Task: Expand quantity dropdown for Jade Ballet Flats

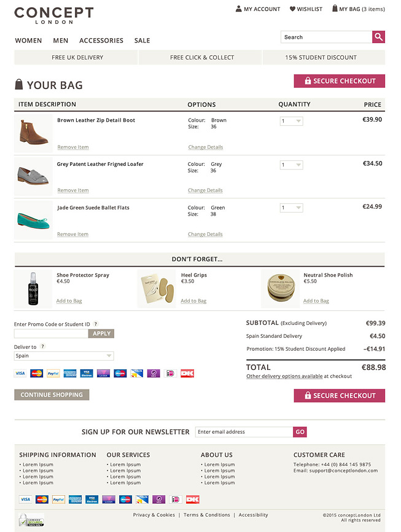Action: tap(291, 208)
